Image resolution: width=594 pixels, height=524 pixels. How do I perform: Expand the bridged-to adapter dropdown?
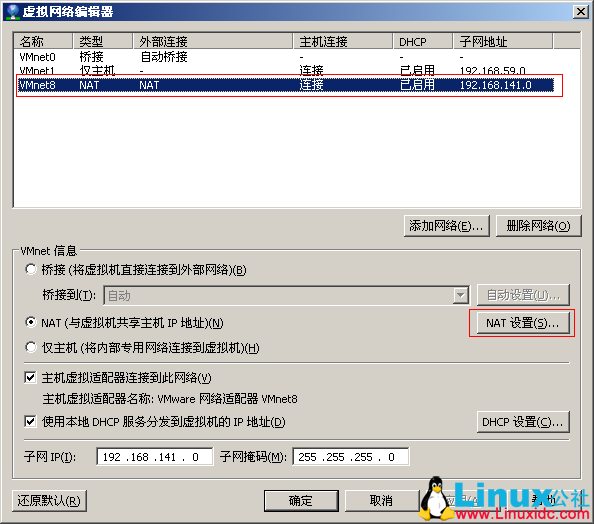coord(461,295)
